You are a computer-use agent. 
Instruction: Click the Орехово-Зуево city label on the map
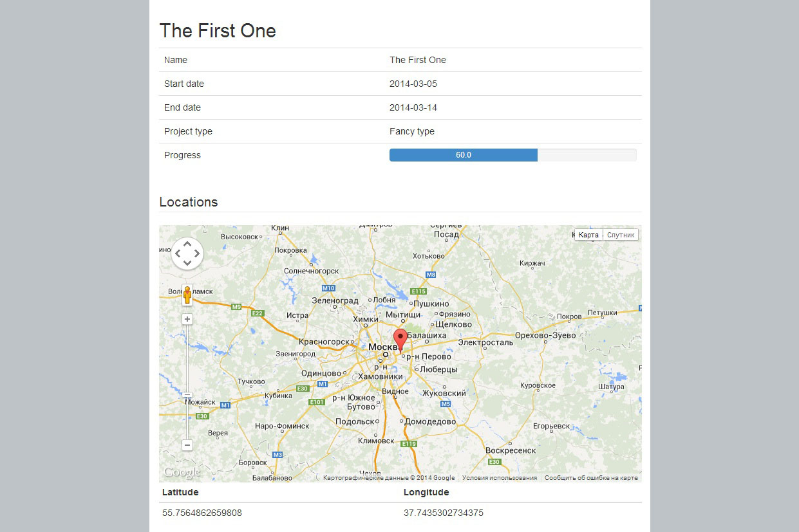(x=545, y=335)
